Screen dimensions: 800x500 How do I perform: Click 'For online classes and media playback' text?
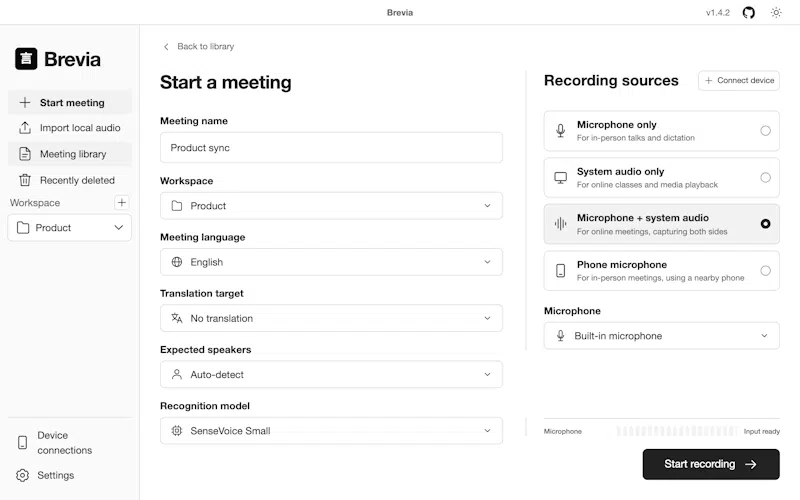coord(647,185)
